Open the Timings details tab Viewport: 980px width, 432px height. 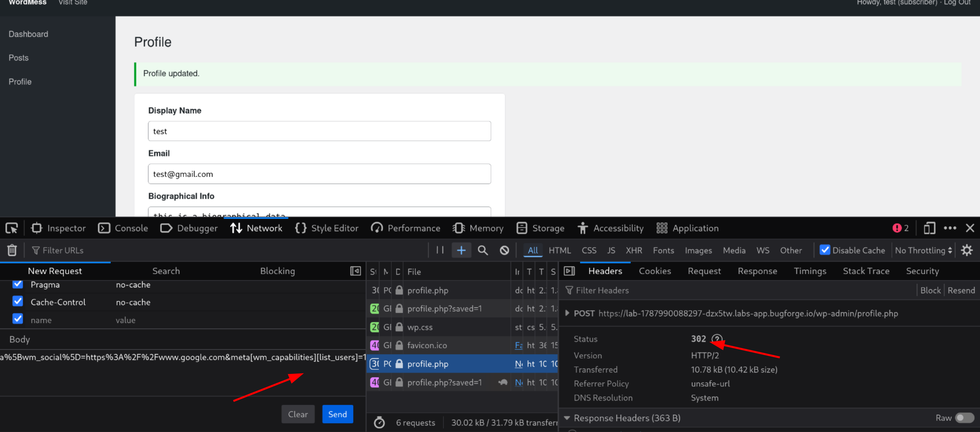(x=810, y=271)
